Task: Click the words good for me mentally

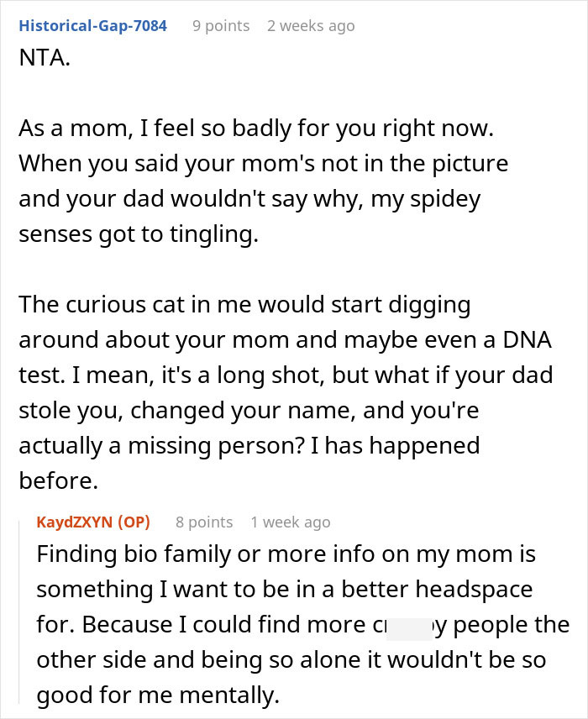Action: coord(158,695)
